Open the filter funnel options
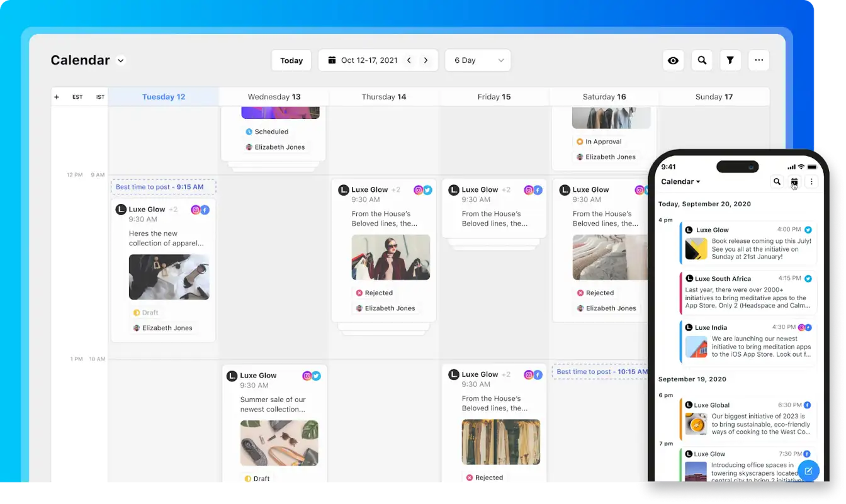 coord(730,60)
